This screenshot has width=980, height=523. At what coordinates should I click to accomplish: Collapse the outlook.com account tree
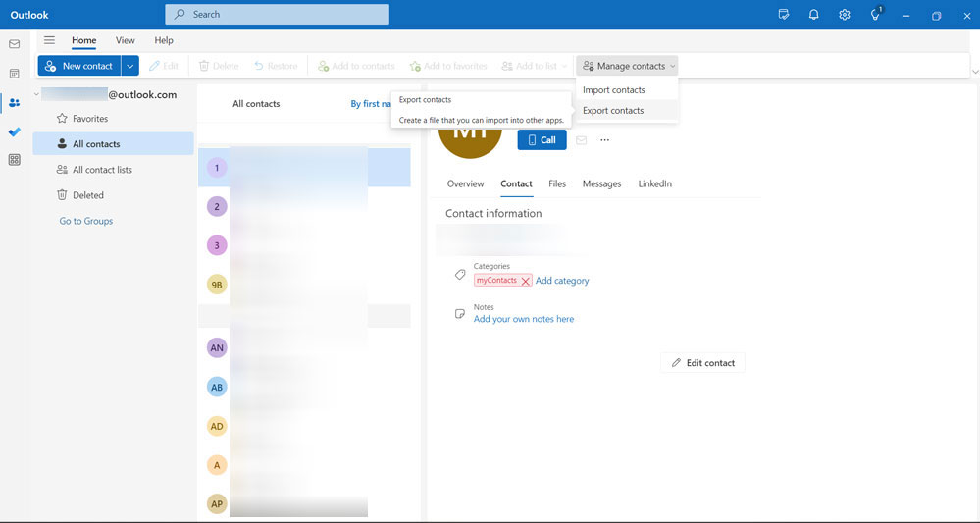pyautogui.click(x=37, y=95)
